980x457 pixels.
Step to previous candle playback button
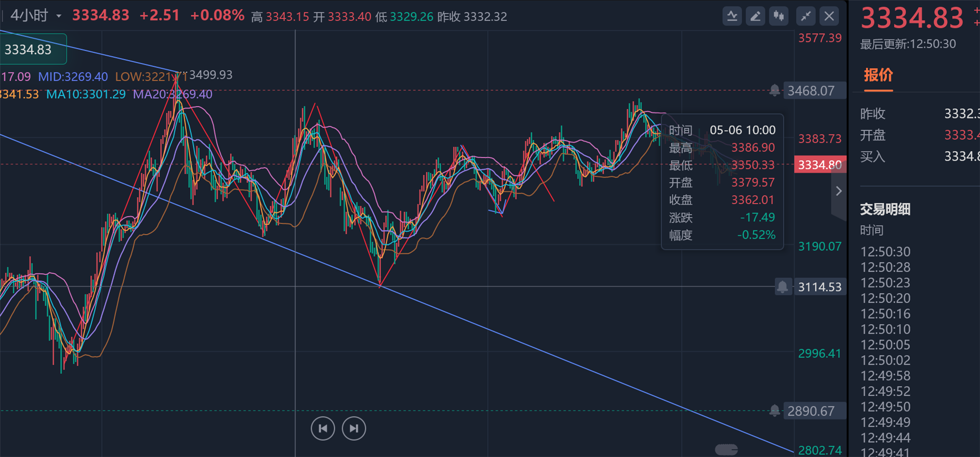pyautogui.click(x=323, y=428)
